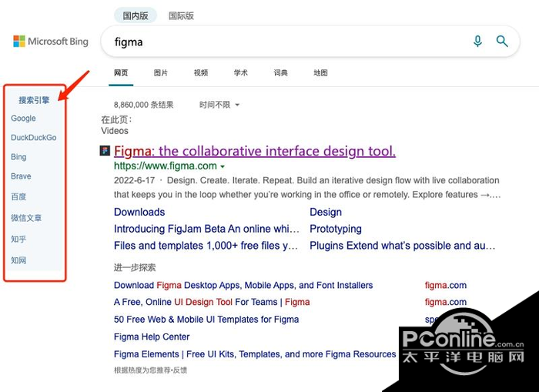Select 百度 in search engine sidebar

coord(18,196)
